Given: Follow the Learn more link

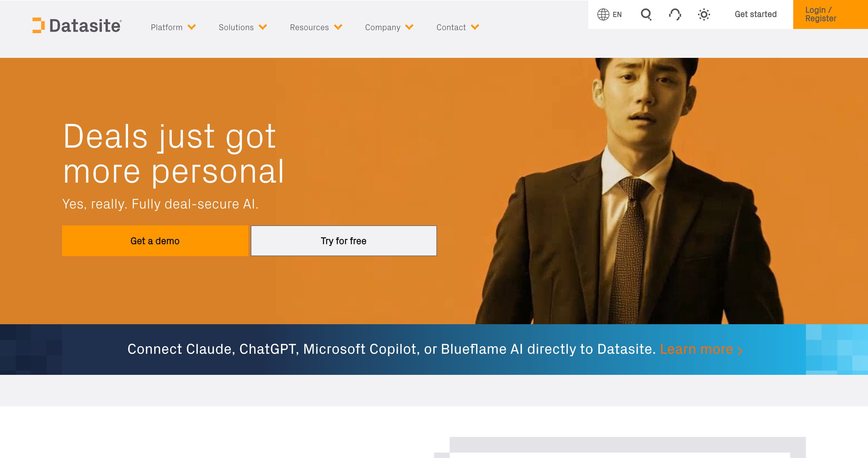Looking at the screenshot, I should (697, 349).
